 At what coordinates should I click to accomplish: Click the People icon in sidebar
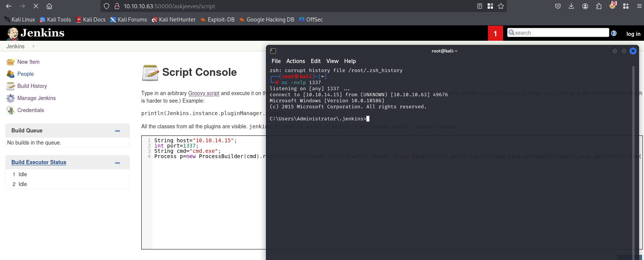click(10, 74)
